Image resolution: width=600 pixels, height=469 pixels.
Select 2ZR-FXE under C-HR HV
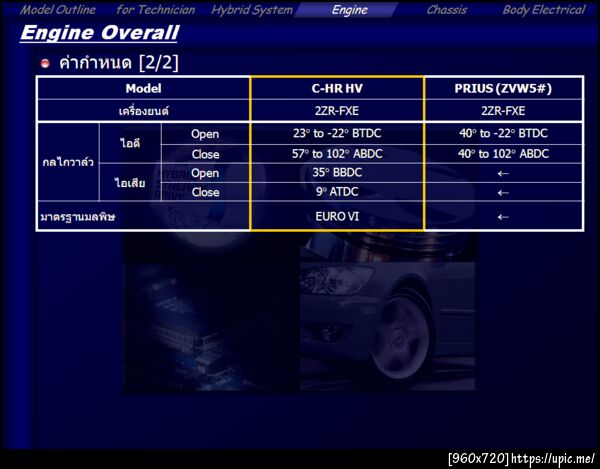coord(337,111)
